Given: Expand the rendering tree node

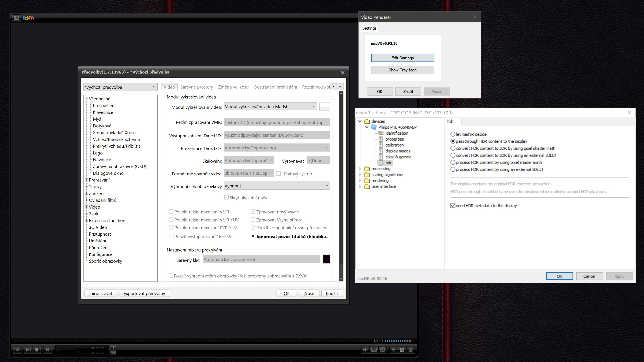Looking at the screenshot, I should coord(361,180).
